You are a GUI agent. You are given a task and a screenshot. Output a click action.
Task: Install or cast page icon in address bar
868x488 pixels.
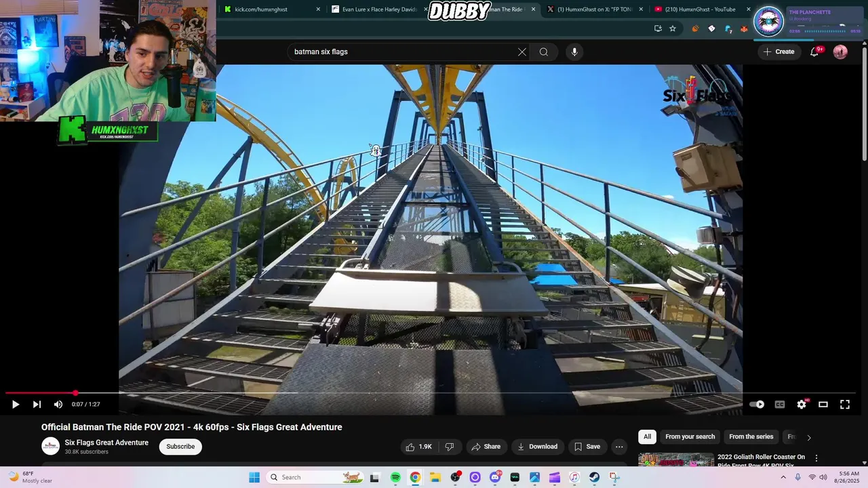(x=658, y=28)
